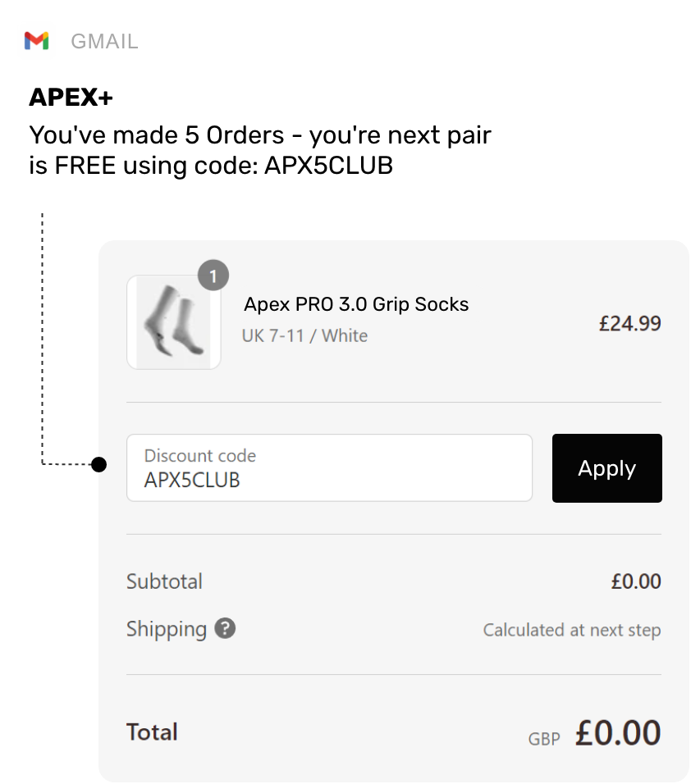Click the Shipping label text
The height and width of the screenshot is (784, 691).
click(x=167, y=629)
